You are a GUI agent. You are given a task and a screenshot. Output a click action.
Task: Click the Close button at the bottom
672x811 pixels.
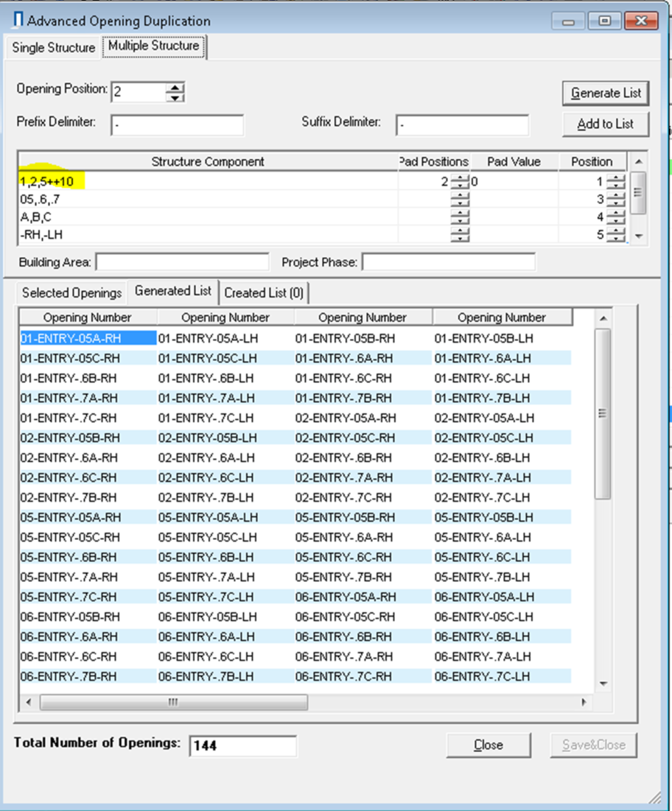pos(489,745)
